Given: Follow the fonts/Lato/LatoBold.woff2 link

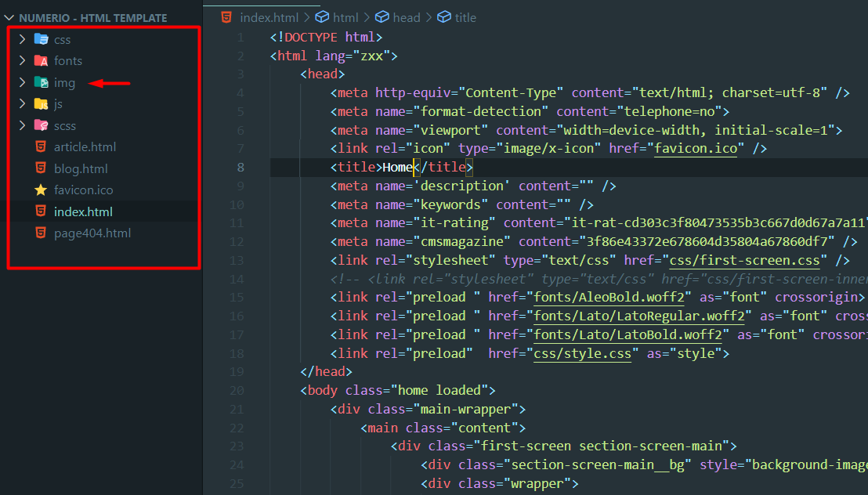Looking at the screenshot, I should (627, 335).
